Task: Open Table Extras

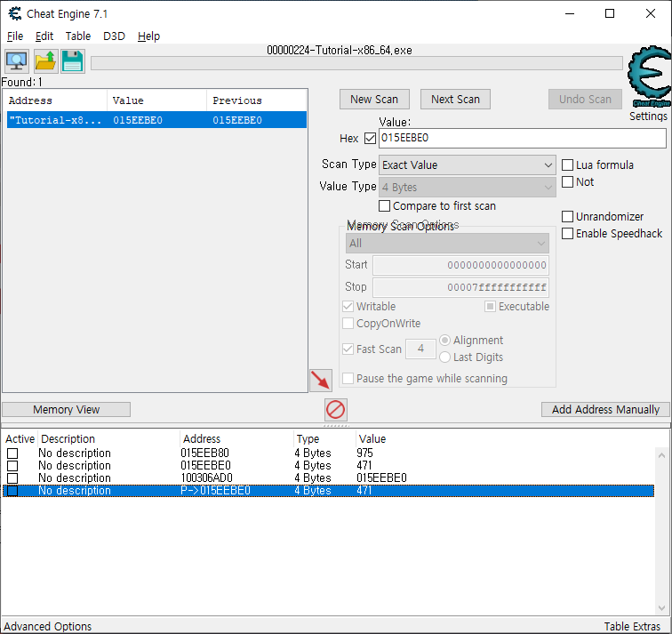Action: 632,626
